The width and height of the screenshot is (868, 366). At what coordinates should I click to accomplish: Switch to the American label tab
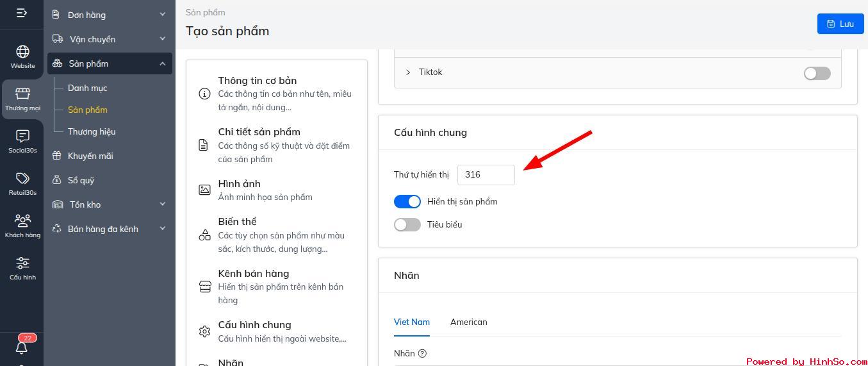[x=468, y=322]
